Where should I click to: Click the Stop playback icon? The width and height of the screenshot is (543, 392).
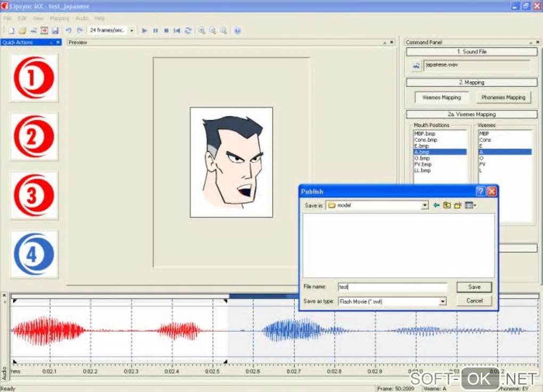point(166,31)
